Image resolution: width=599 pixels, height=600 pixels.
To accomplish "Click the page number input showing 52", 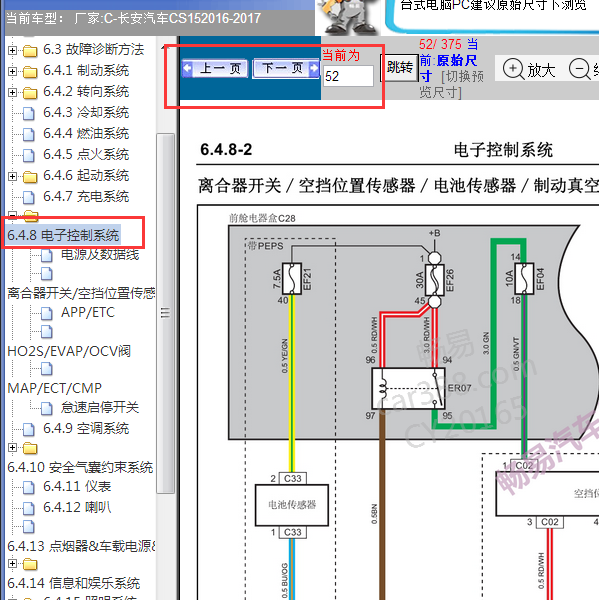I will point(348,76).
